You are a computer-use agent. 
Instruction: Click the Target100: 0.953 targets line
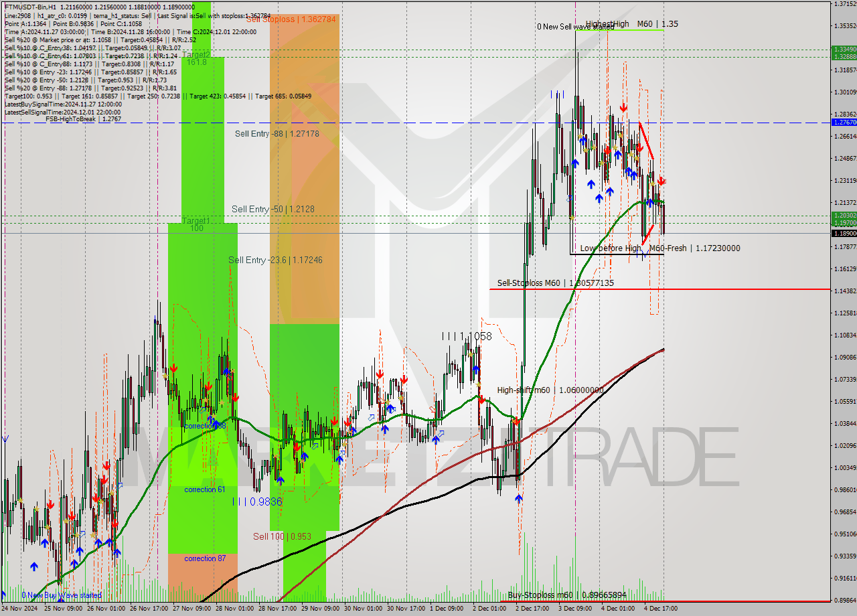[158, 96]
